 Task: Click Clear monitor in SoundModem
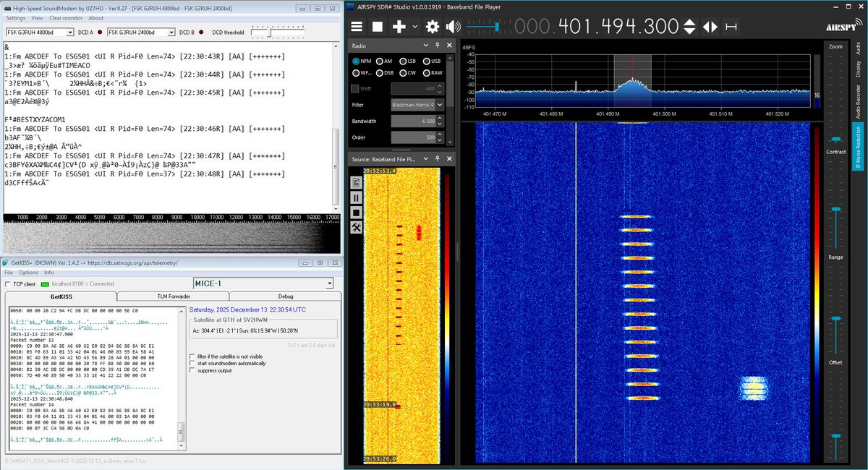66,18
